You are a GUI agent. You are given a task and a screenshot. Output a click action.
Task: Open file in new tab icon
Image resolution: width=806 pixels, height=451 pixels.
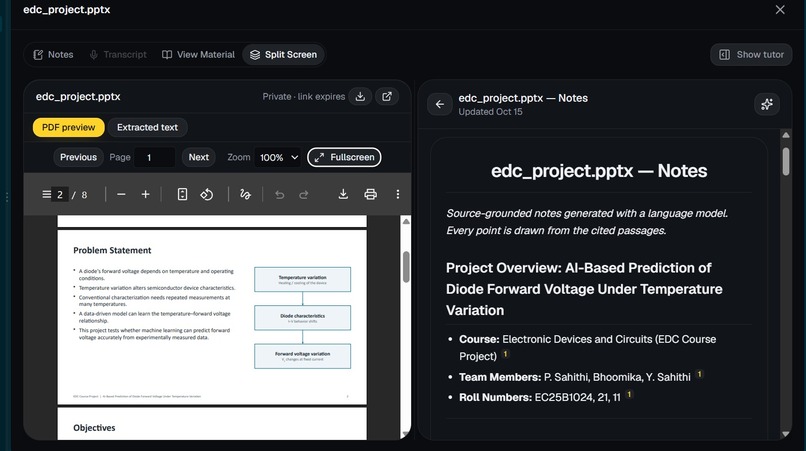(x=387, y=96)
